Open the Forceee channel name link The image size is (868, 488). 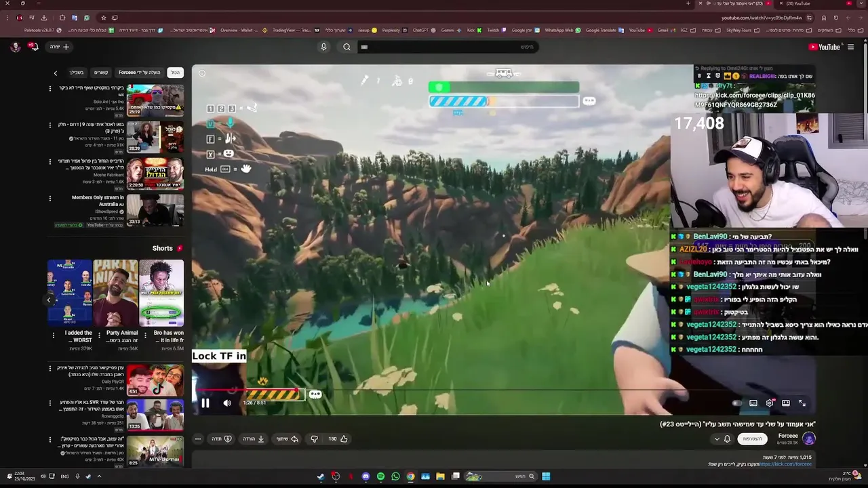tap(788, 436)
